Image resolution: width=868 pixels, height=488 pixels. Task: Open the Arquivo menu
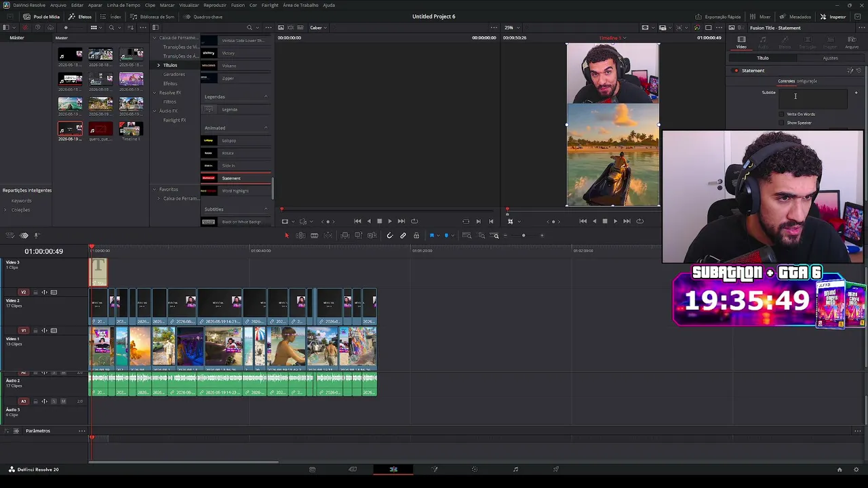[x=58, y=5]
